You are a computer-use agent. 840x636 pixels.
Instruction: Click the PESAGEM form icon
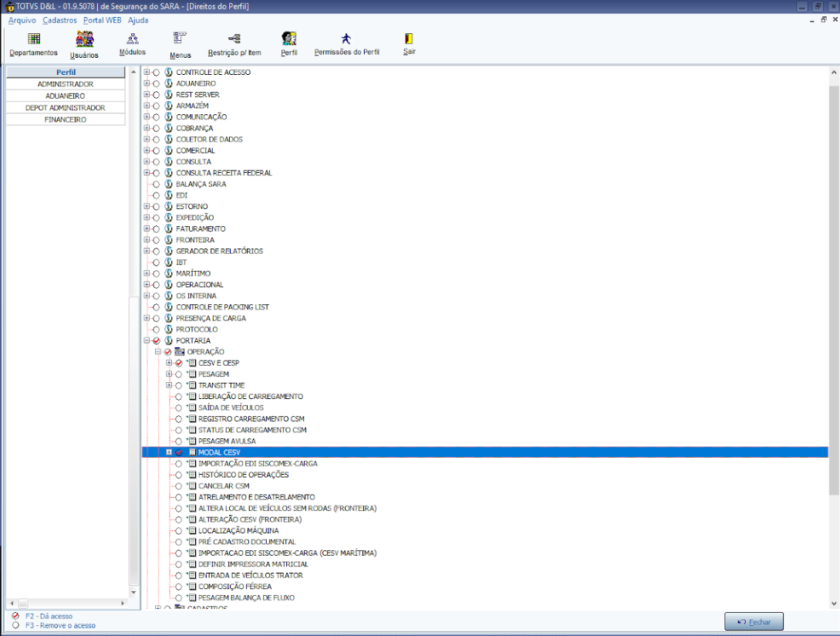tap(192, 374)
